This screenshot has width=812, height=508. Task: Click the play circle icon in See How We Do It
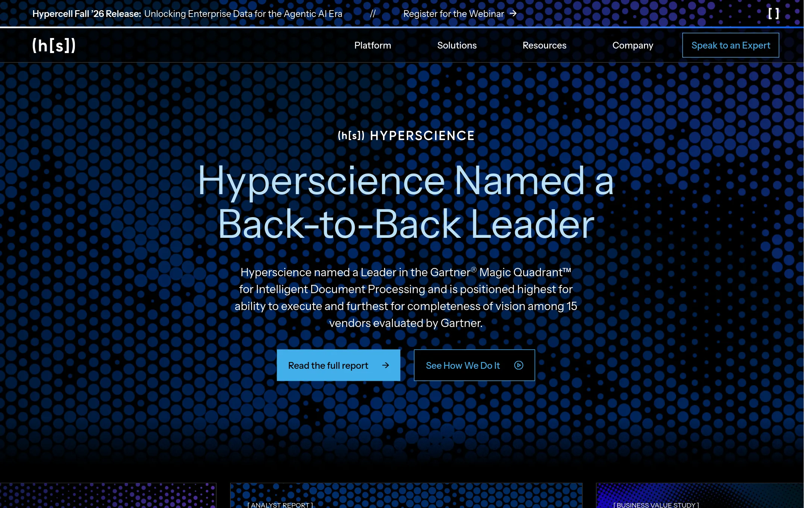(519, 365)
